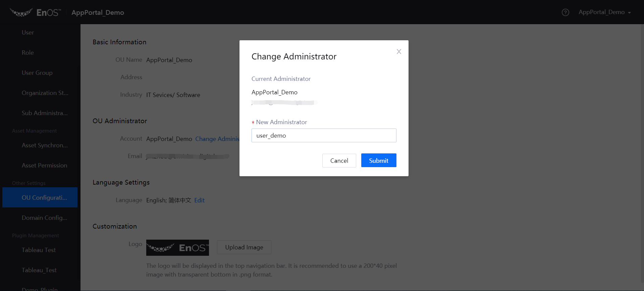Open the User menu item
Viewport: 644px width, 291px height.
(x=28, y=33)
